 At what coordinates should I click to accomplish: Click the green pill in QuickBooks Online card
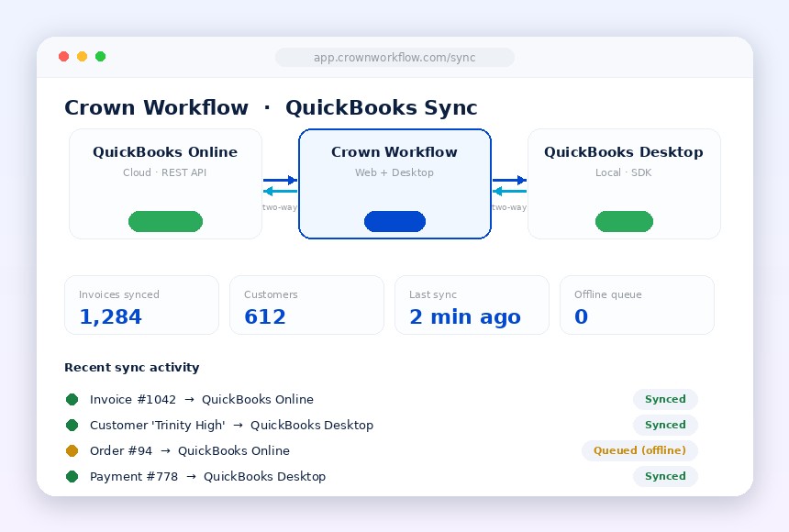[165, 221]
